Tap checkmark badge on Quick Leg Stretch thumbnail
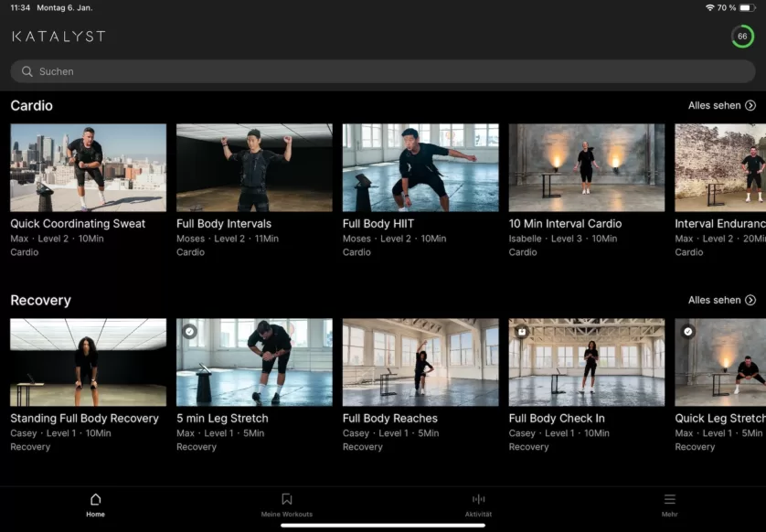Viewport: 766px width, 532px height. tap(687, 331)
